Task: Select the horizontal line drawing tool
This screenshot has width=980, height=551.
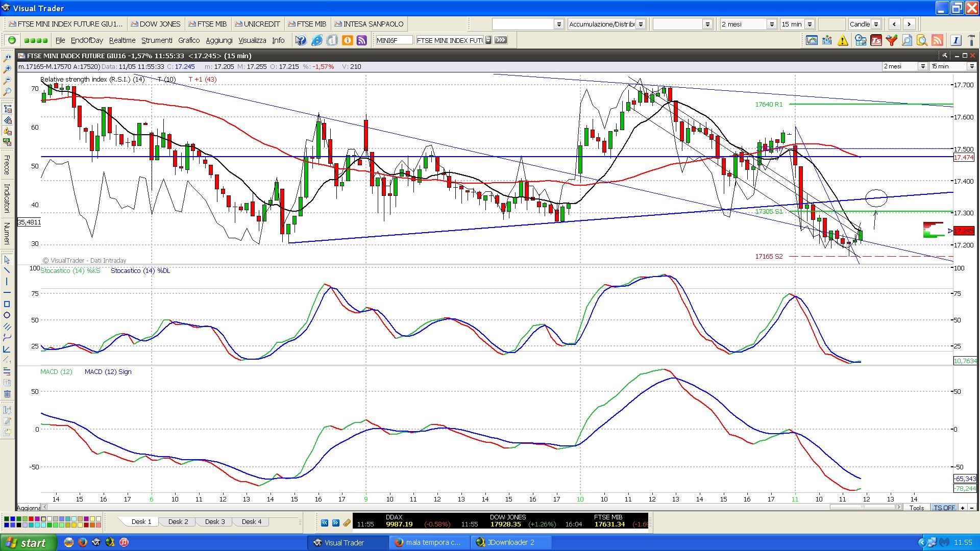Action: pyautogui.click(x=7, y=293)
